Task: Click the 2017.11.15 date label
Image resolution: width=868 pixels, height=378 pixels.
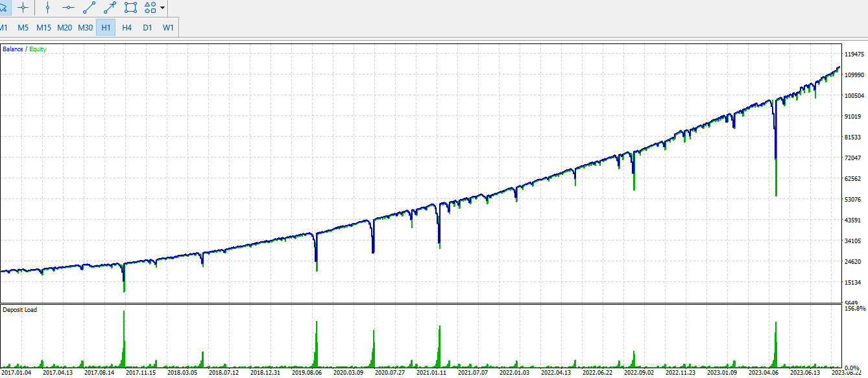Action: click(x=141, y=373)
